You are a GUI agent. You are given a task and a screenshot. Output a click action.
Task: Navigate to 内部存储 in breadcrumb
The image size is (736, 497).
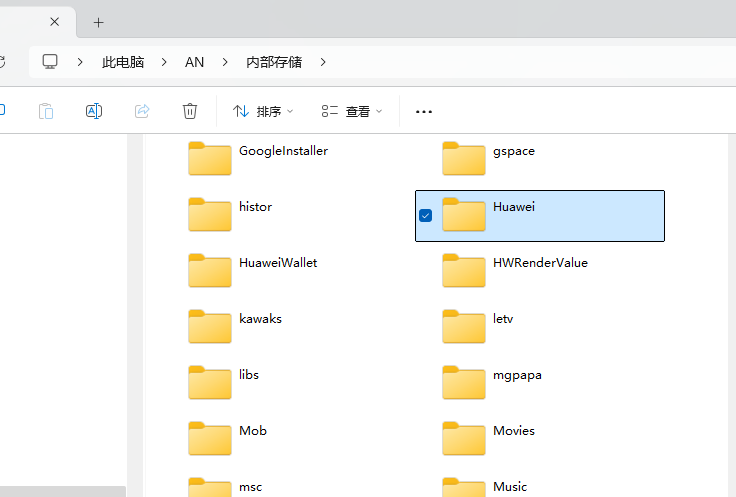pos(274,62)
